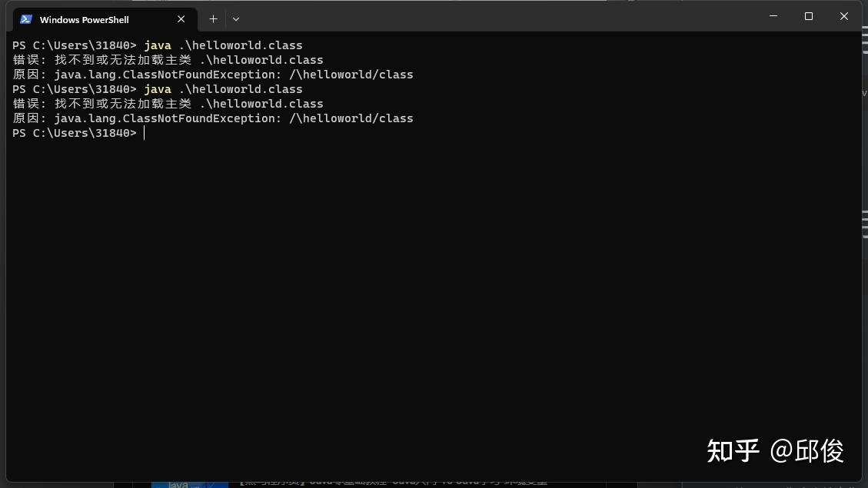Image resolution: width=868 pixels, height=488 pixels.
Task: Open the new tab dropdown chevron
Action: click(235, 18)
